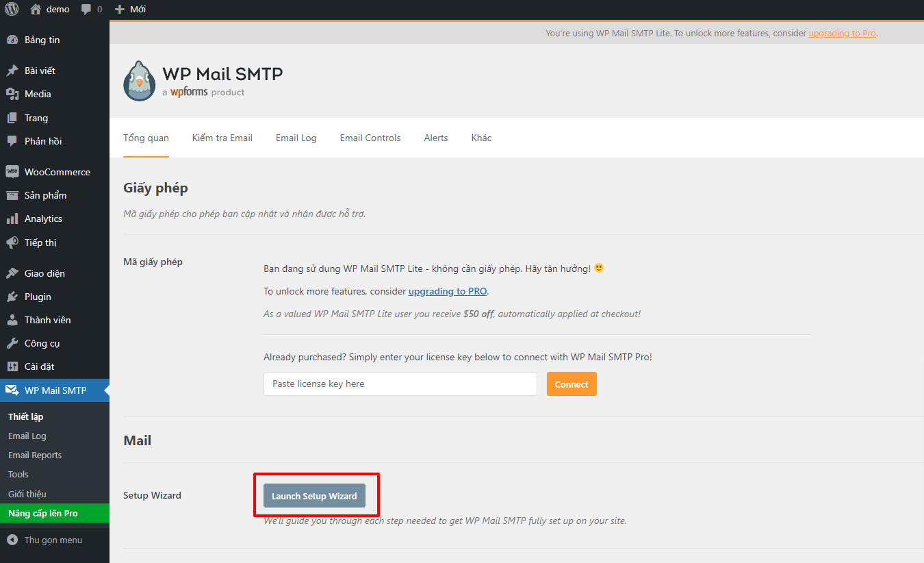Click the Tiếp thị megaphone icon
Image resolution: width=924 pixels, height=563 pixels.
point(12,242)
